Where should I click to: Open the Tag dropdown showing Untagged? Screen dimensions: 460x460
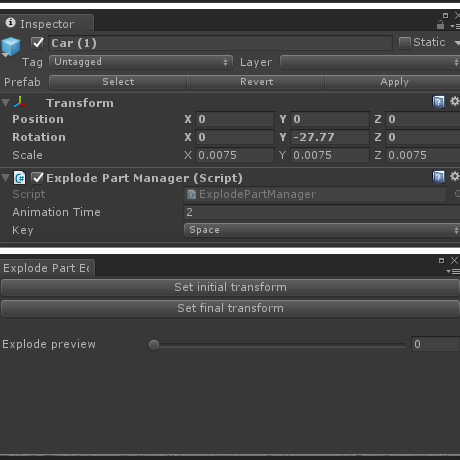(141, 62)
